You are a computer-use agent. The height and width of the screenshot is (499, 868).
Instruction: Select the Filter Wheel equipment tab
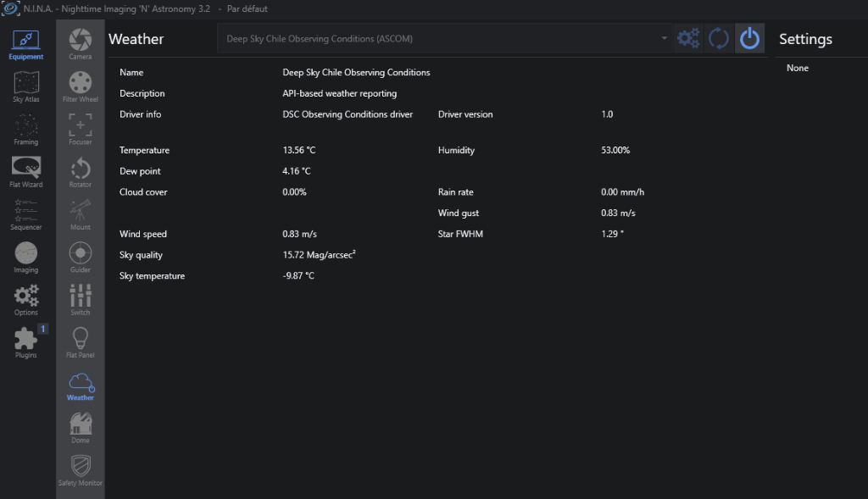point(81,87)
